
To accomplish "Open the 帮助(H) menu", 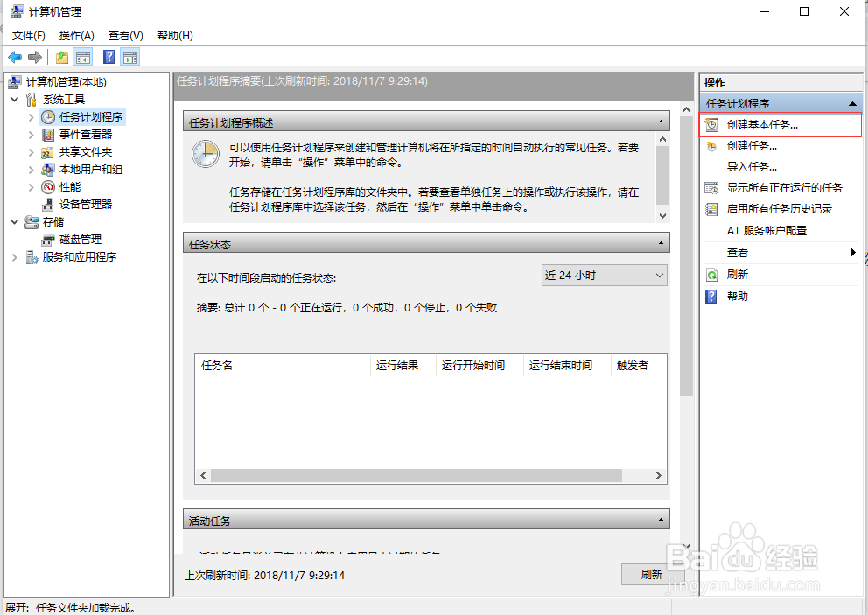I will pyautogui.click(x=175, y=35).
